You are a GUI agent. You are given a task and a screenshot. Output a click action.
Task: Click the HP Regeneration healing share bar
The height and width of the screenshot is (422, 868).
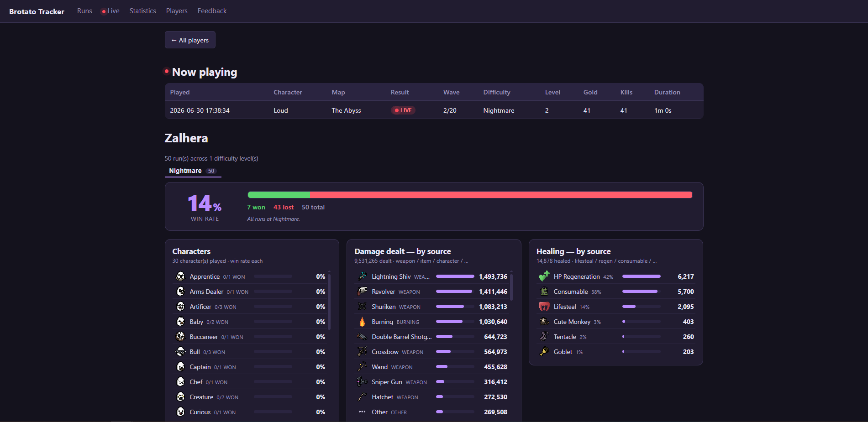click(x=642, y=276)
